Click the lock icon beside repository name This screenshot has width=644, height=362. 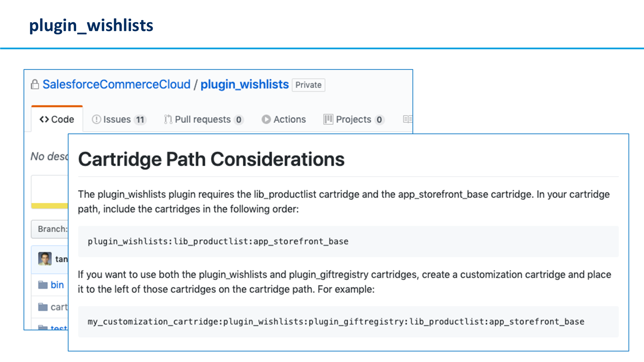(35, 84)
